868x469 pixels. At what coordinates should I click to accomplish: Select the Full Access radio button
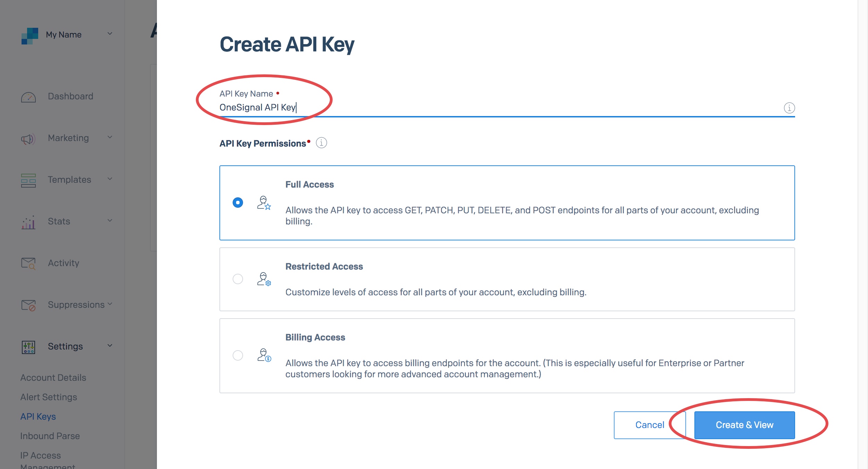point(238,203)
